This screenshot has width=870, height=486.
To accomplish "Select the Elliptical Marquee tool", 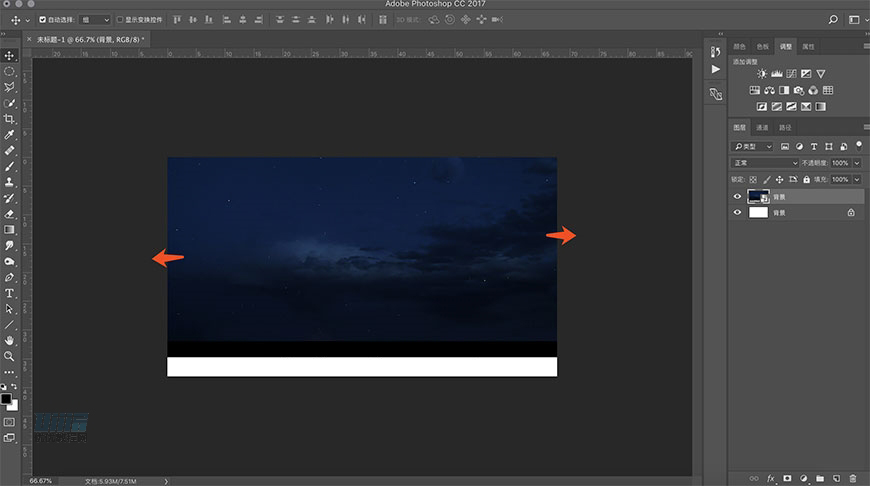I will pyautogui.click(x=9, y=72).
